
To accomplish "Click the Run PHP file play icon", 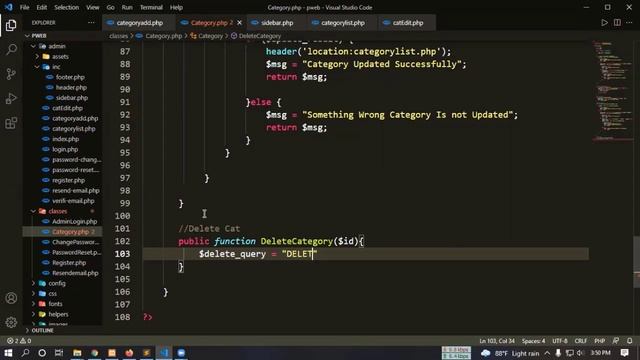I will (604, 23).
